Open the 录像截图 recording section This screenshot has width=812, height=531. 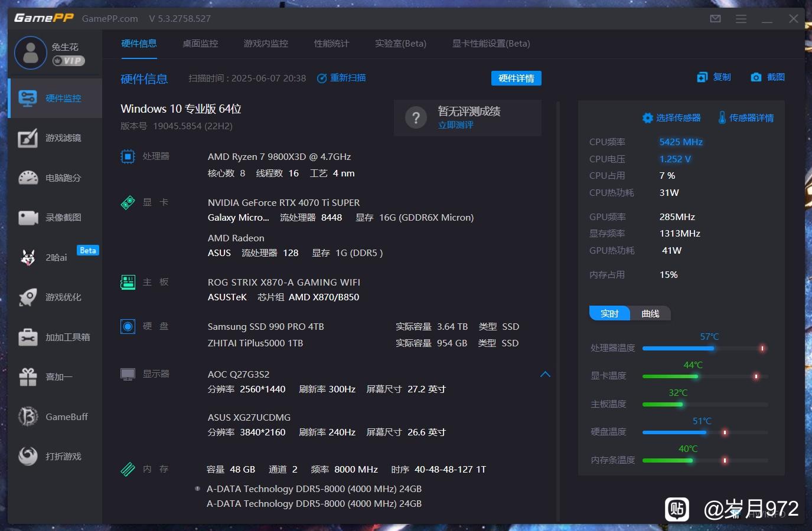pos(55,218)
